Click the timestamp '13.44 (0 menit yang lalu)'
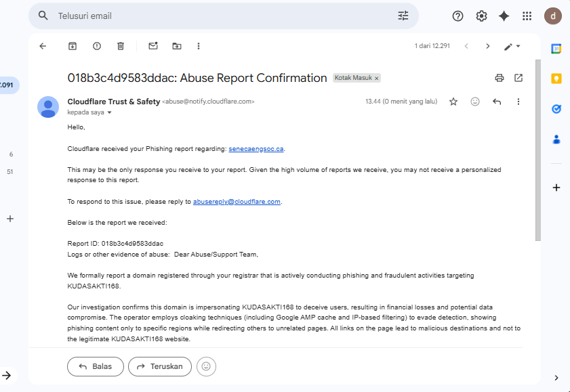The height and width of the screenshot is (392, 570). (x=401, y=102)
